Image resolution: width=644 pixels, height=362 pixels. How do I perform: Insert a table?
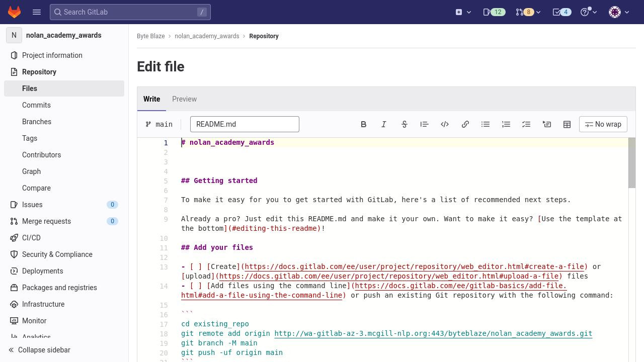tap(567, 124)
